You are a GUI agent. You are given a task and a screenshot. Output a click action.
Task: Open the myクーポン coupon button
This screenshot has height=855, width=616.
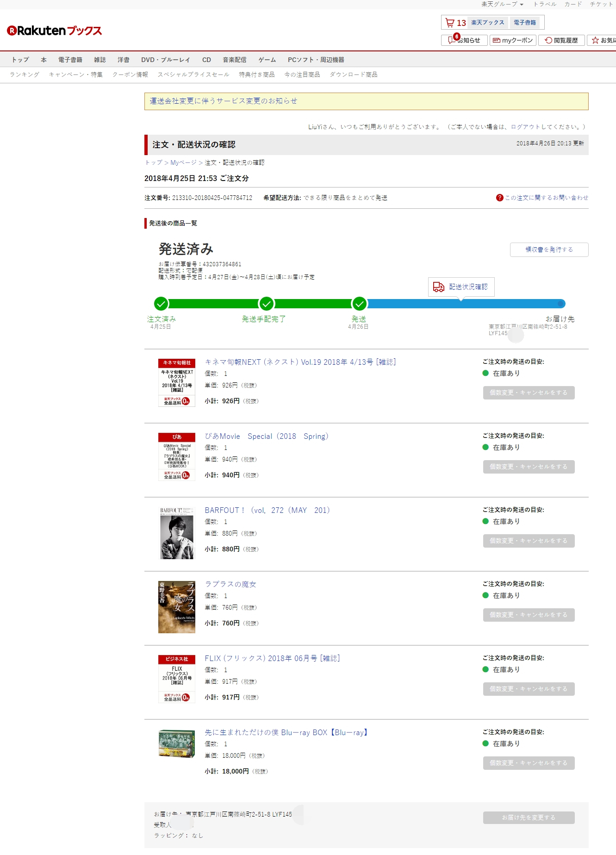(x=513, y=40)
